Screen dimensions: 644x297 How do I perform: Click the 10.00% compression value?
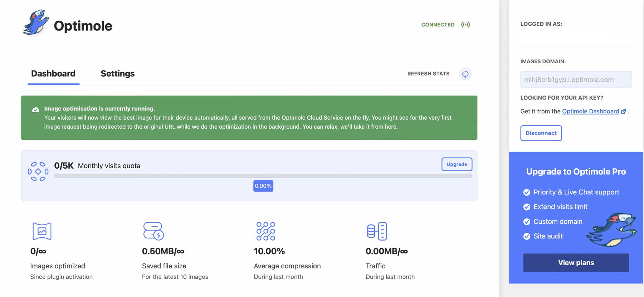(269, 251)
